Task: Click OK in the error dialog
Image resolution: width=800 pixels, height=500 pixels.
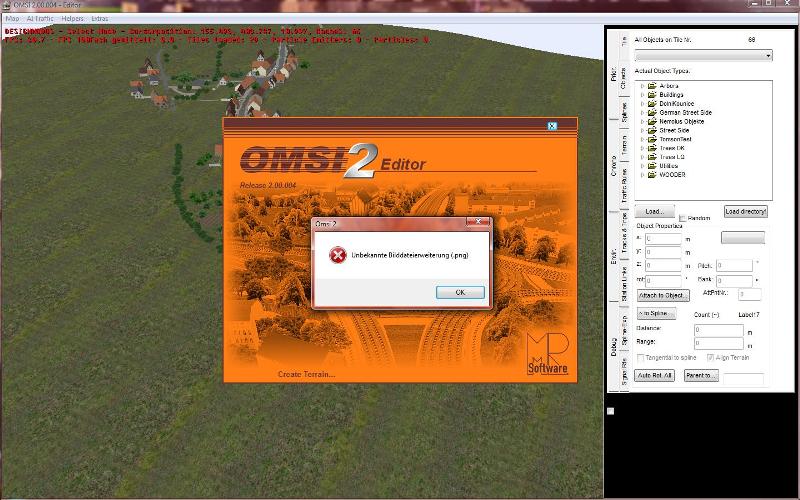Action: (460, 292)
